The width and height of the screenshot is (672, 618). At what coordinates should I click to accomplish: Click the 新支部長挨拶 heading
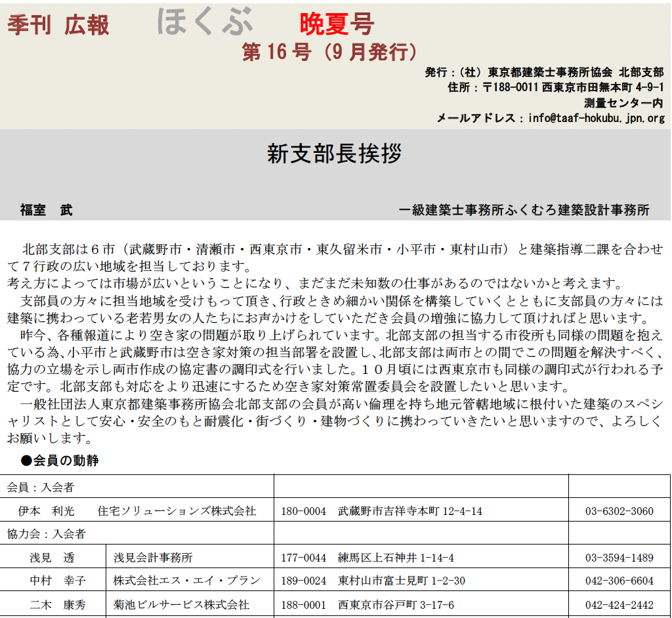point(335,154)
